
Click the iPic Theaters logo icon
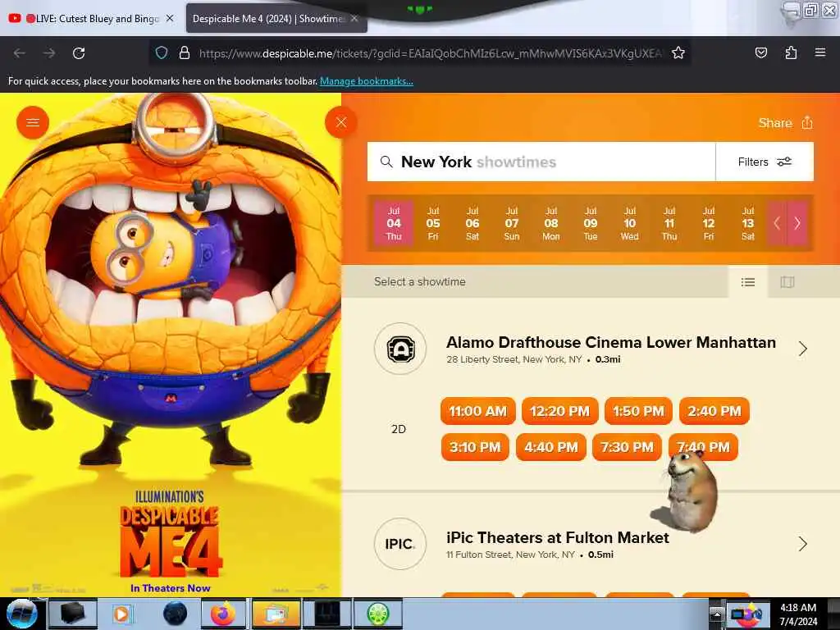(400, 544)
